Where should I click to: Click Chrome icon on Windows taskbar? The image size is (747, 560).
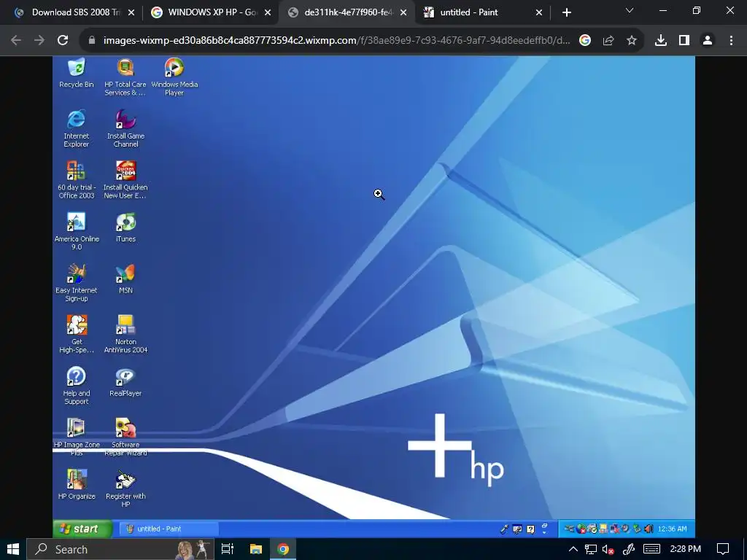[x=284, y=549]
